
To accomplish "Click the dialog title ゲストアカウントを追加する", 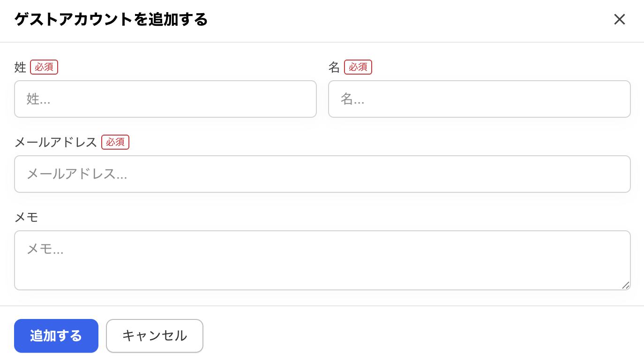I will (110, 20).
